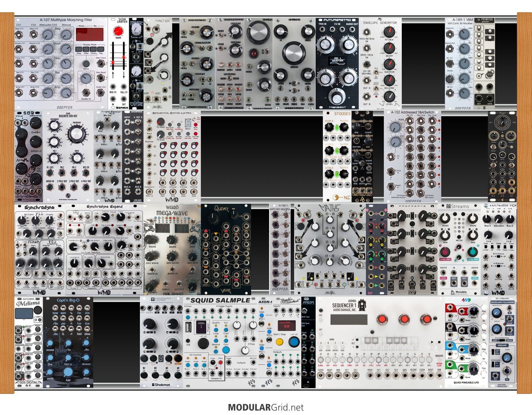This screenshot has height=415, width=532.
Task: Select the A-107 Multitype Morphing Filter module
Action: pos(61,63)
